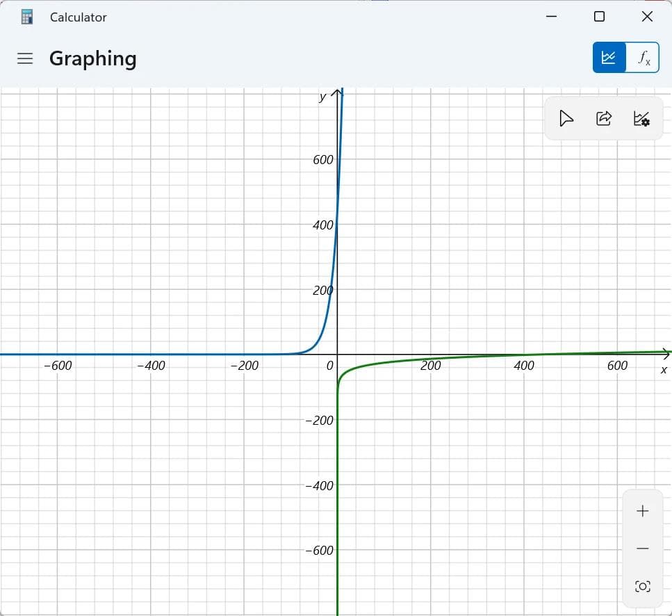Screen dimensions: 672x616
Task: Close the Calculator window
Action: click(647, 17)
